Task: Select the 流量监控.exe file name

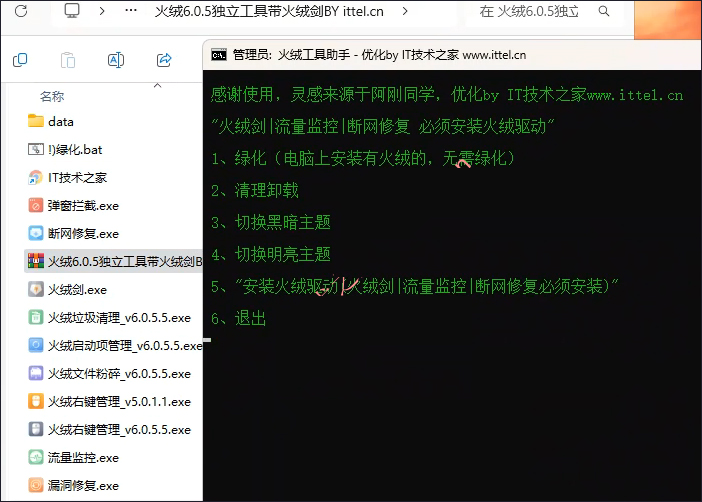Action: point(83,458)
